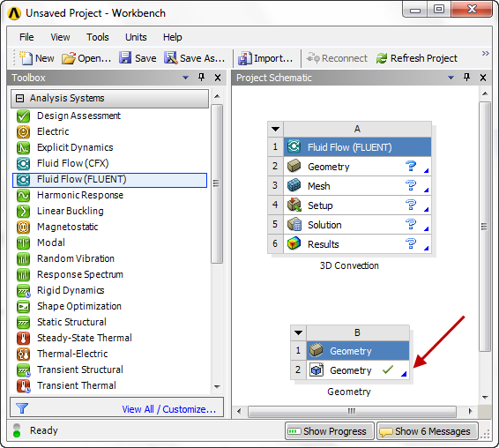Toggle the Toolbox panel pin

point(201,78)
